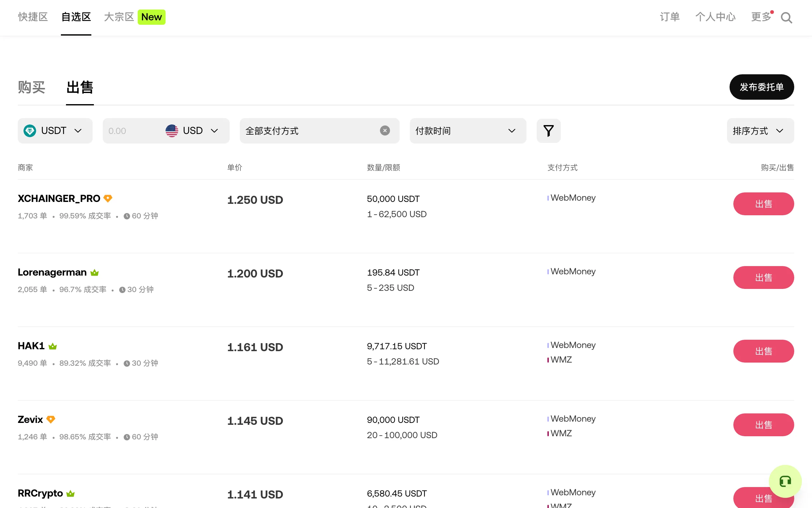This screenshot has width=812, height=508.
Task: Click RRCrypto's green crown badge
Action: point(70,493)
